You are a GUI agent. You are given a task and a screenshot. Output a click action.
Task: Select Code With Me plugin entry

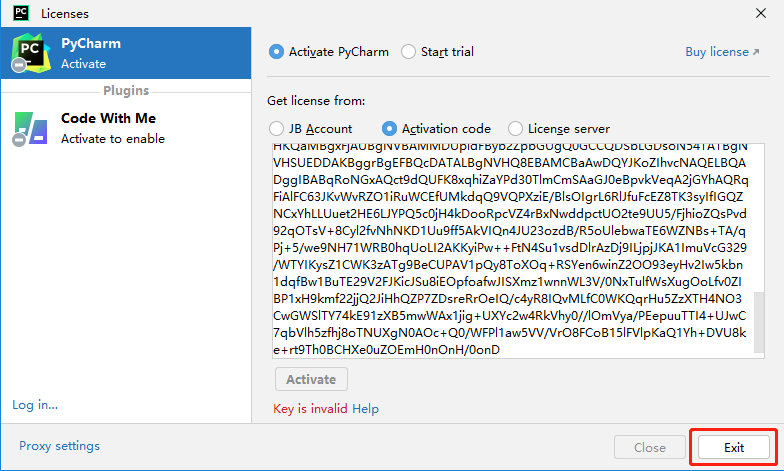pos(125,128)
